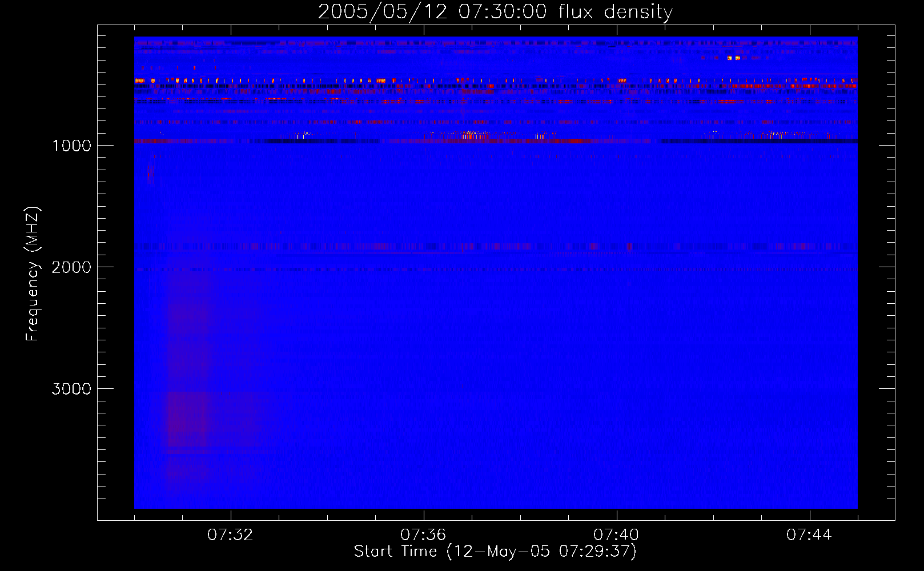Click the red vertical burst below 1000 MHz

(150, 172)
